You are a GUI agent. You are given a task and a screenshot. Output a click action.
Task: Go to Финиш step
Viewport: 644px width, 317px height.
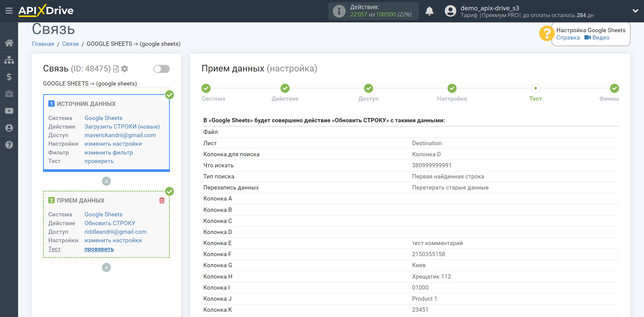click(615, 88)
